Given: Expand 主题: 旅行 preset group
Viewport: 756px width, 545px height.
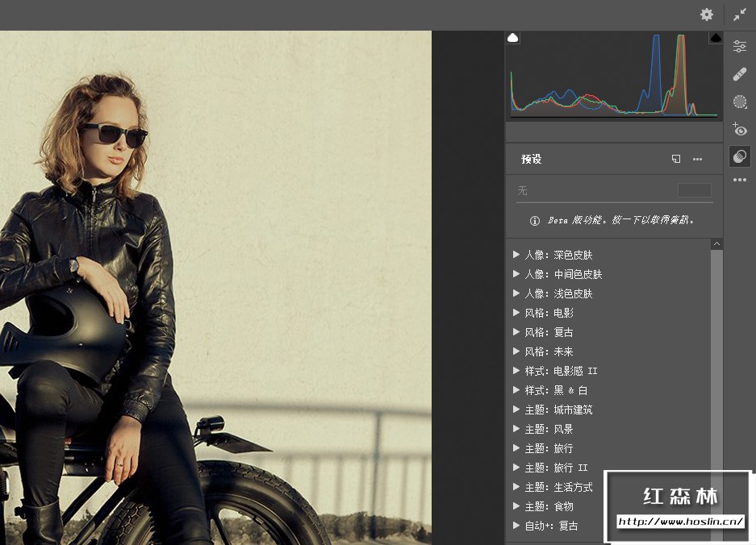Looking at the screenshot, I should (x=516, y=448).
